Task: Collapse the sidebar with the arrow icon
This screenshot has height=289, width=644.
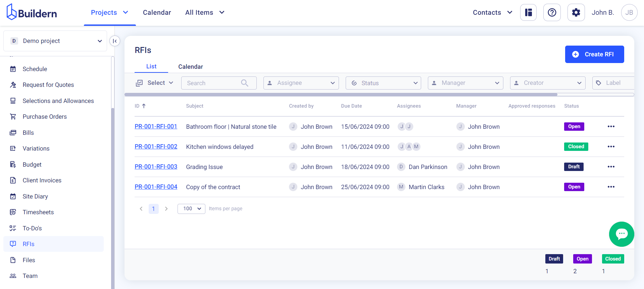Action: [x=115, y=41]
